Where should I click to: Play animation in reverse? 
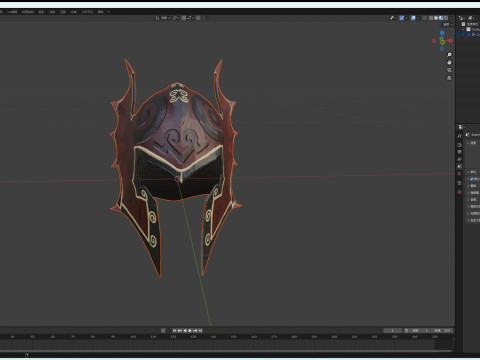(185, 331)
